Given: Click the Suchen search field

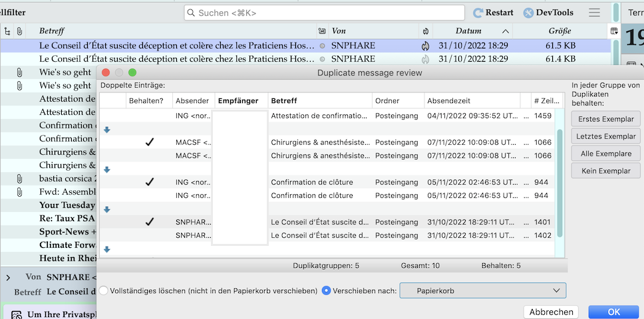Looking at the screenshot, I should [325, 13].
